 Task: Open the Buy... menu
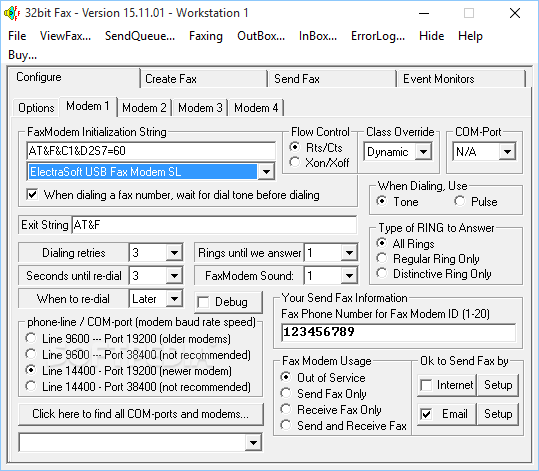22,55
